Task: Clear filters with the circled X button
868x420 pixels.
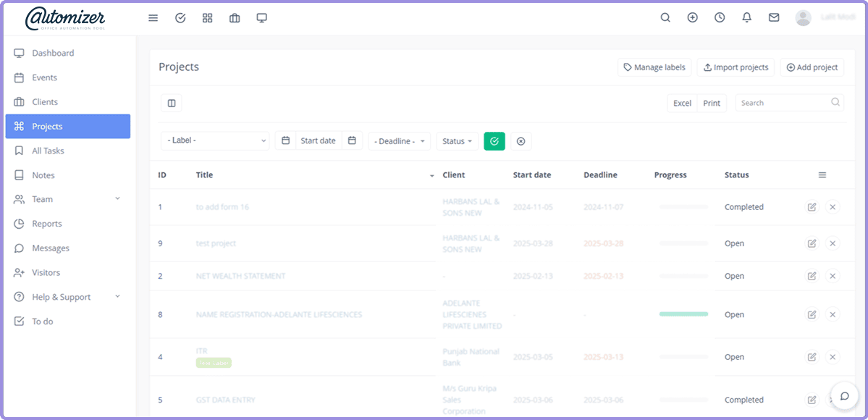Action: click(521, 141)
